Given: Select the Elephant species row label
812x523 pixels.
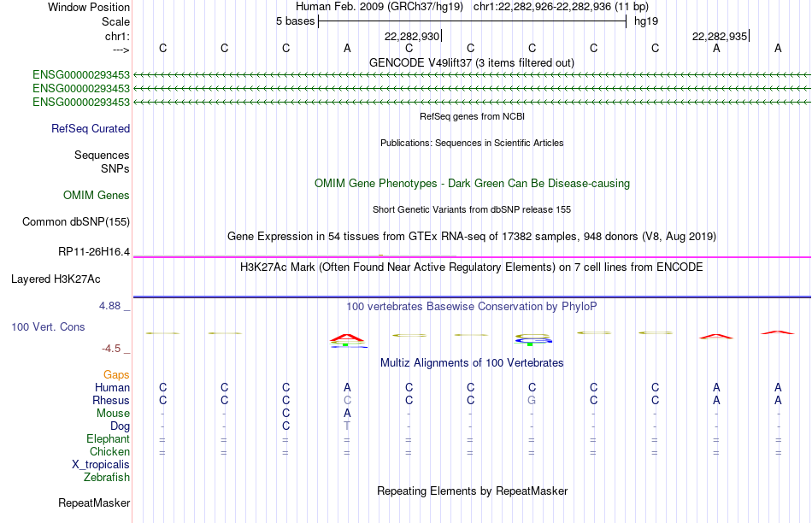Looking at the screenshot, I should pos(109,438).
